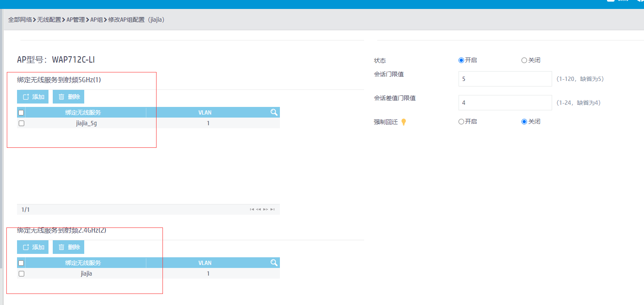Go to first page in 5GHz table pagination
644x305 pixels.
[x=252, y=210]
